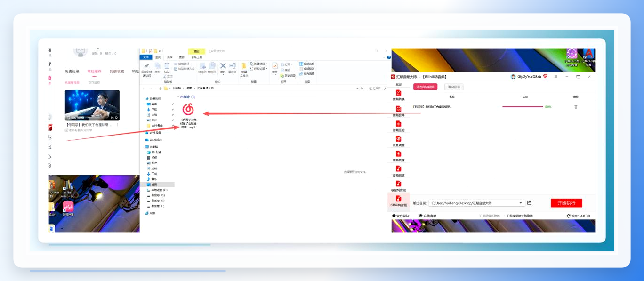Select the Bilibili转音频 sidebar tool

coord(398,201)
